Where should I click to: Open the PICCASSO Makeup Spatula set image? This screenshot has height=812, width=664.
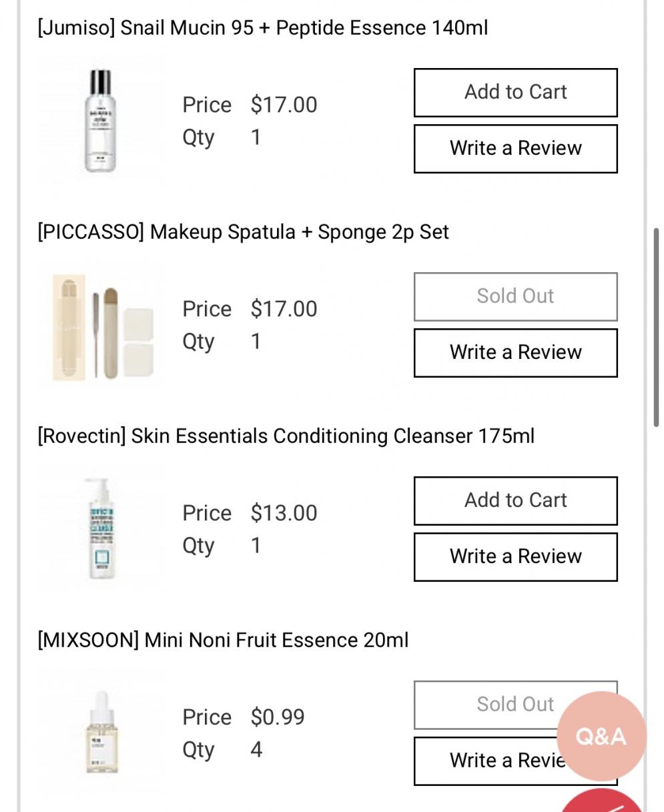point(100,325)
